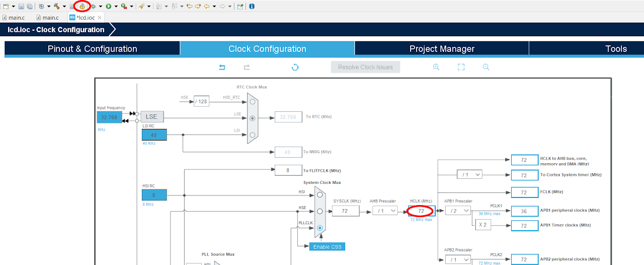Undo the last clock configuration change

point(222,67)
